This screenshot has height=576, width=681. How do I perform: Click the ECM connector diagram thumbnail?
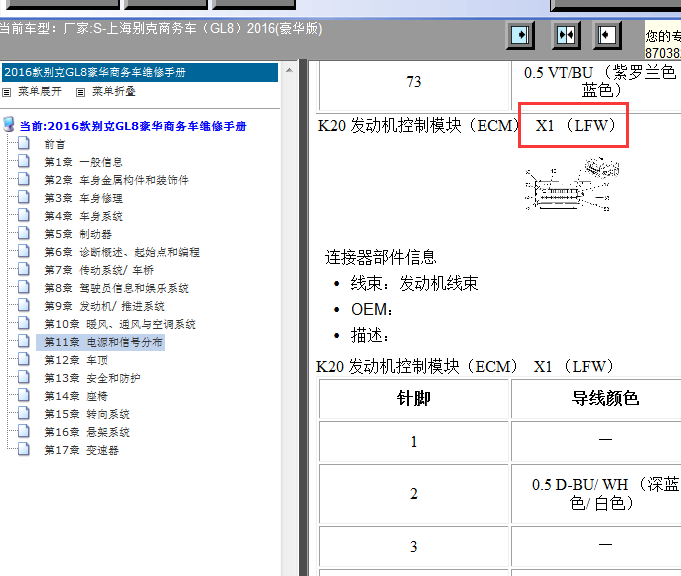click(572, 184)
